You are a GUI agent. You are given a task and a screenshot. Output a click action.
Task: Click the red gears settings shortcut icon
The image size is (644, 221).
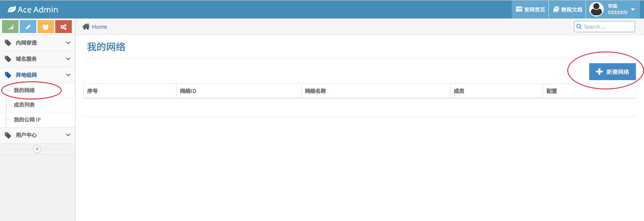63,27
